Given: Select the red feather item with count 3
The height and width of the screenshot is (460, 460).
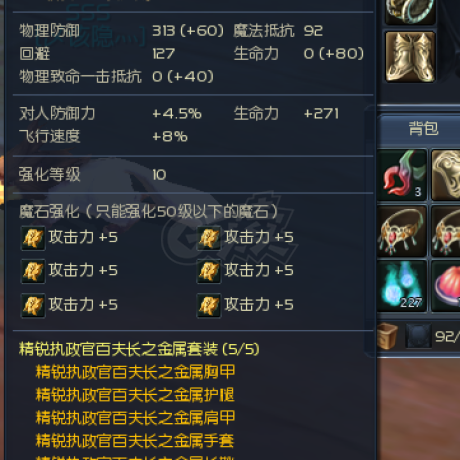Looking at the screenshot, I should (x=402, y=175).
